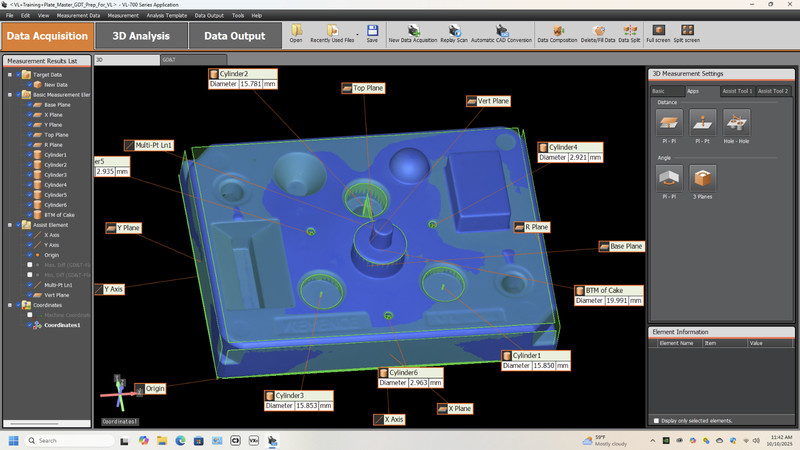
Task: Select the 3 Planes angle tool
Action: tap(703, 178)
